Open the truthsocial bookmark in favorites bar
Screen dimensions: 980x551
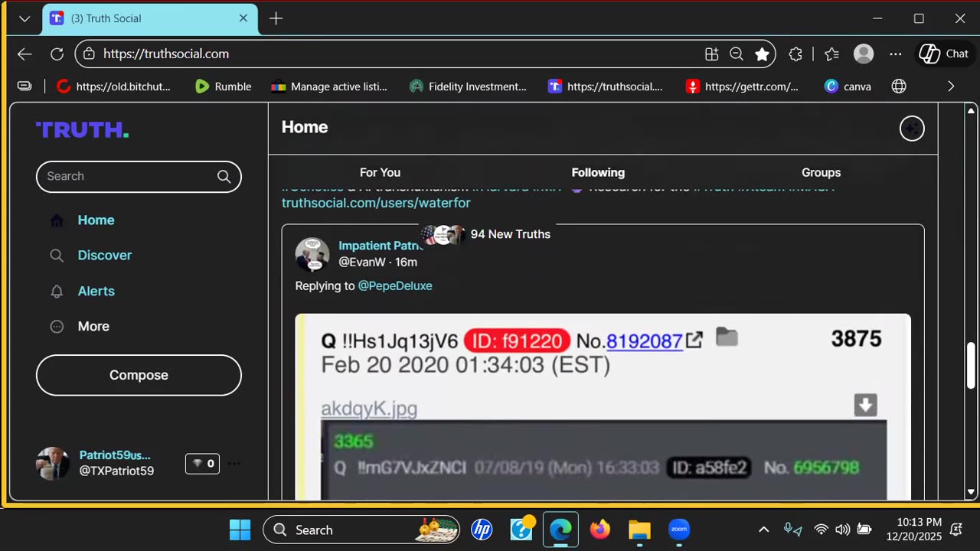605,86
